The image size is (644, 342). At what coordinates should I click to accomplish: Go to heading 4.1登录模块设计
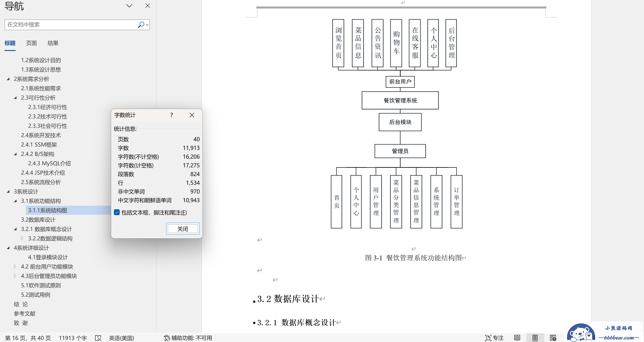click(48, 257)
